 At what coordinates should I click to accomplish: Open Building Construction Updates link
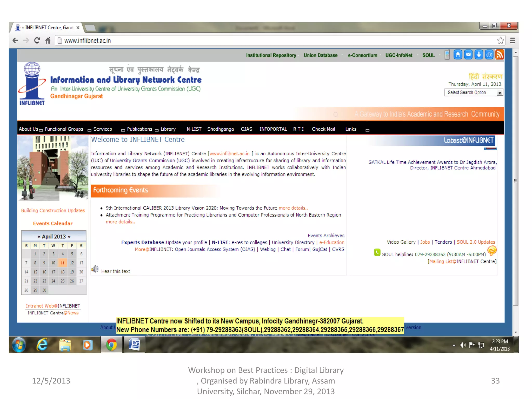tap(53, 211)
